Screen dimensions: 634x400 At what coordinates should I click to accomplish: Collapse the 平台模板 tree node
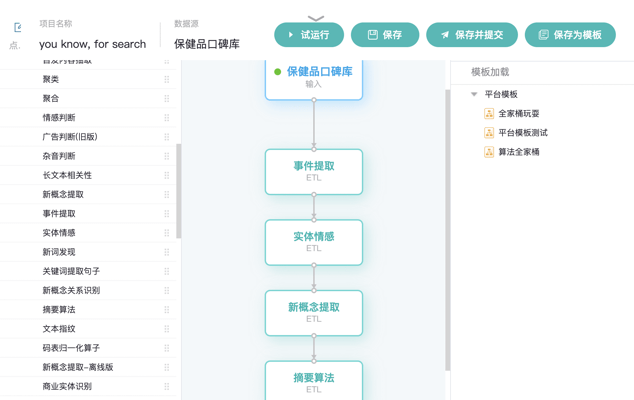point(474,94)
